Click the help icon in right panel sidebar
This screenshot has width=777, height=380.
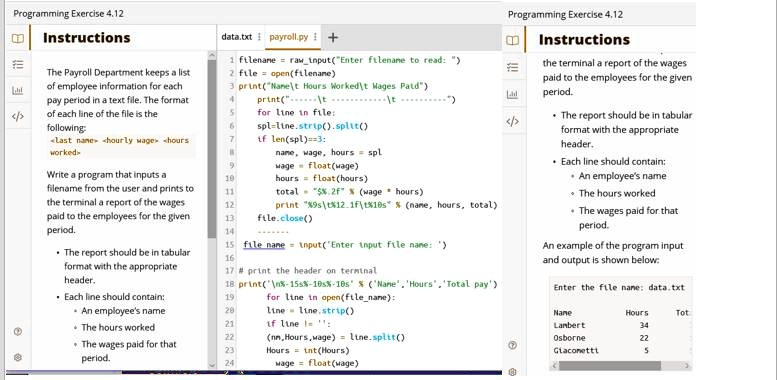[513, 345]
